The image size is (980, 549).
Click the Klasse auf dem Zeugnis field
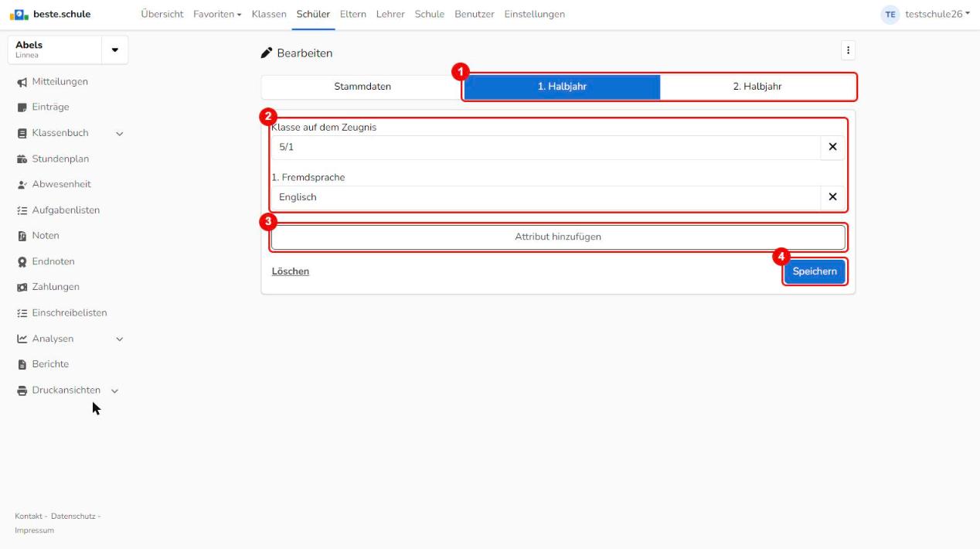pos(546,147)
